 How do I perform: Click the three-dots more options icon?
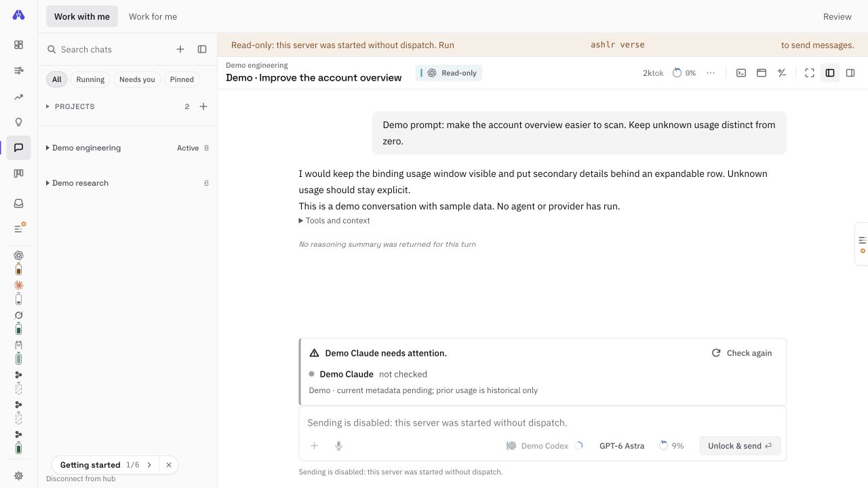tap(711, 73)
